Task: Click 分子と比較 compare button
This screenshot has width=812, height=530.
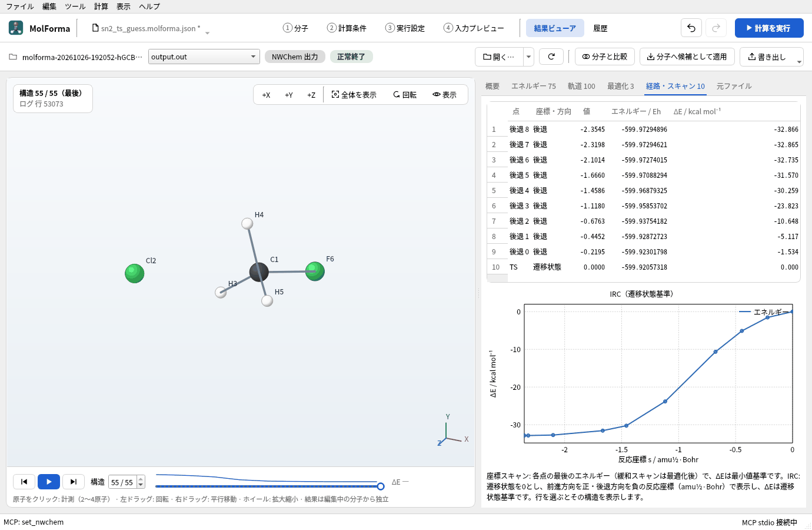Action: click(x=605, y=57)
